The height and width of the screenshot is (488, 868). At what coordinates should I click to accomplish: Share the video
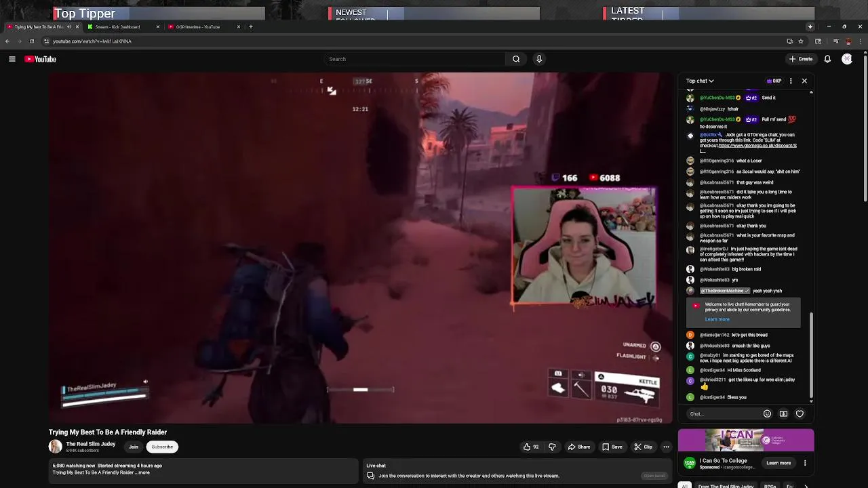tap(578, 447)
